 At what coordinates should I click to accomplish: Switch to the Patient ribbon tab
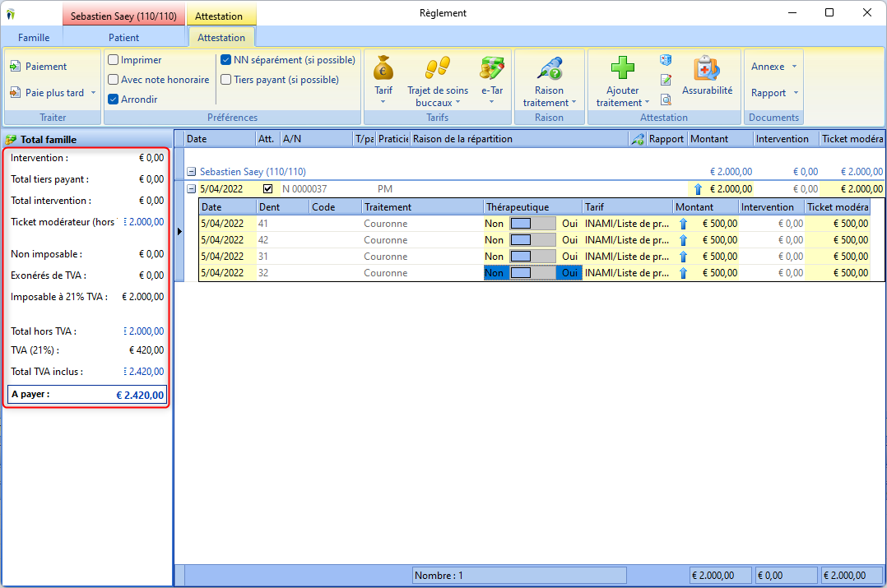tap(123, 38)
